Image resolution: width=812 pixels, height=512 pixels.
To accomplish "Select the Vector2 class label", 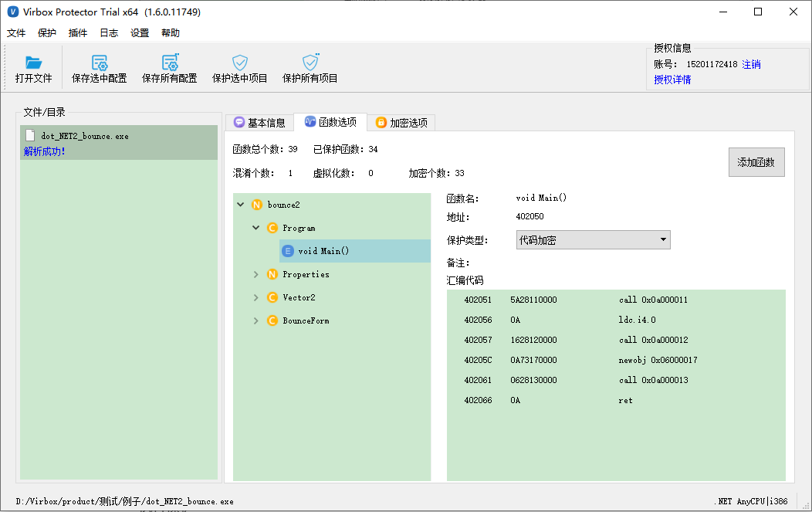I will pyautogui.click(x=299, y=297).
